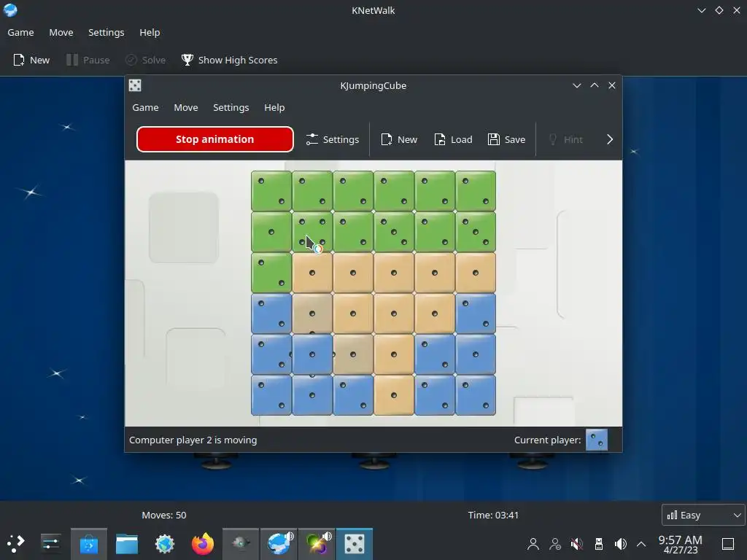Open KJumpingCube Settings menu
747x560 pixels.
coord(231,108)
